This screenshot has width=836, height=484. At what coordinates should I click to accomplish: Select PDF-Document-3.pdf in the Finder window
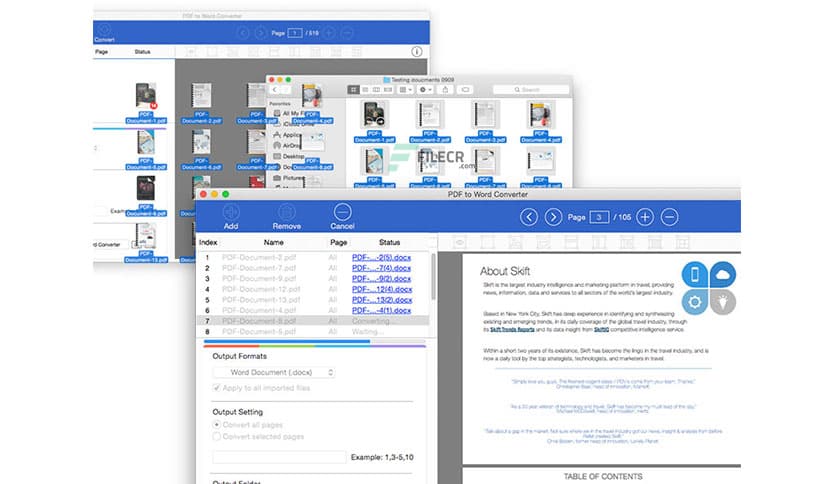pyautogui.click(x=485, y=122)
